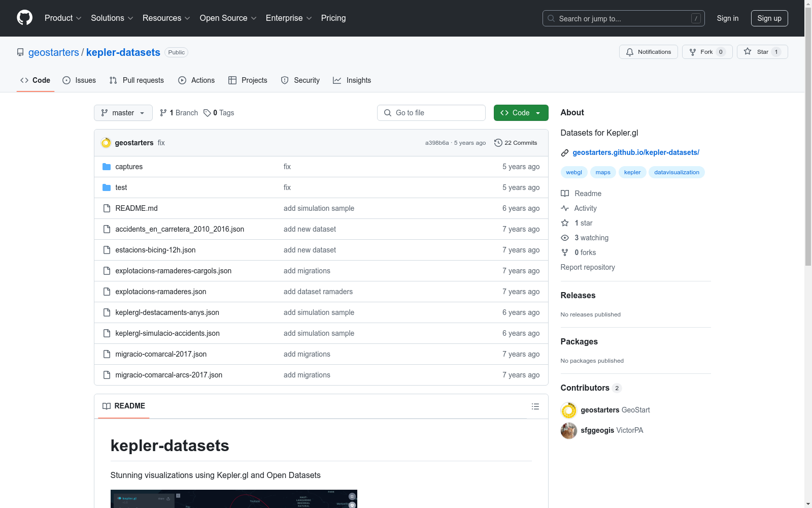Expand the Open Source menu
Screen dimensions: 812x508
228,18
